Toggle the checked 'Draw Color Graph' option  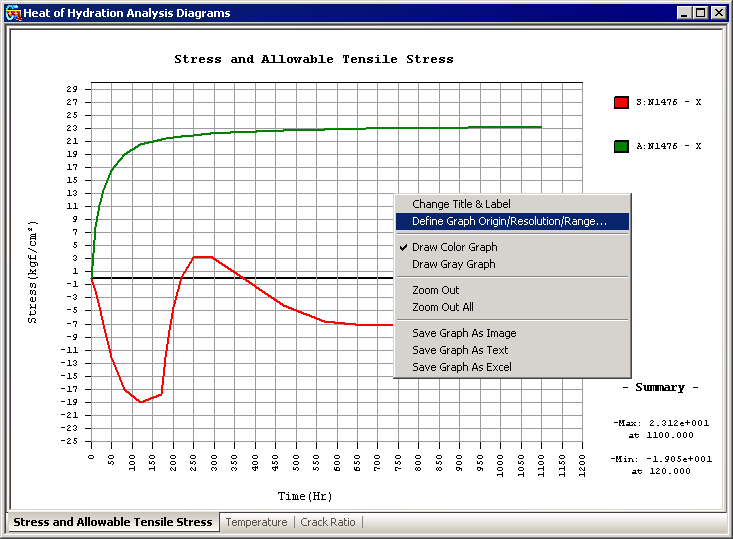coord(454,247)
